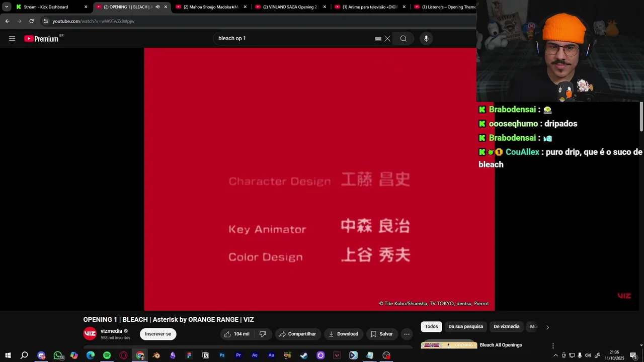The image size is (644, 362).
Task: Click the Download button
Action: 344,334
